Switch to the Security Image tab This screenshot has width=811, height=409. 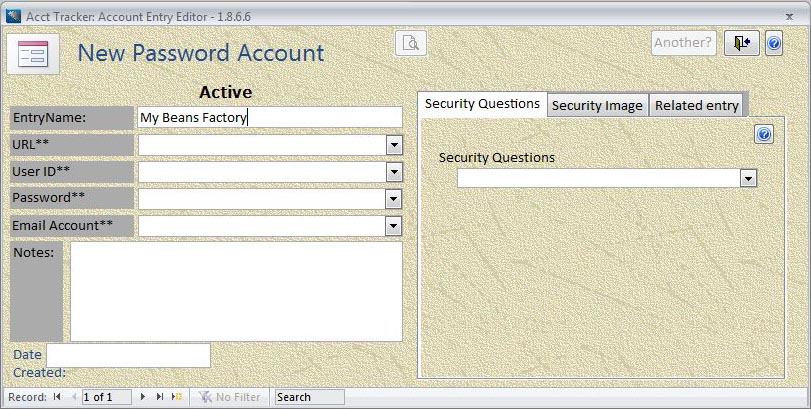(x=597, y=105)
